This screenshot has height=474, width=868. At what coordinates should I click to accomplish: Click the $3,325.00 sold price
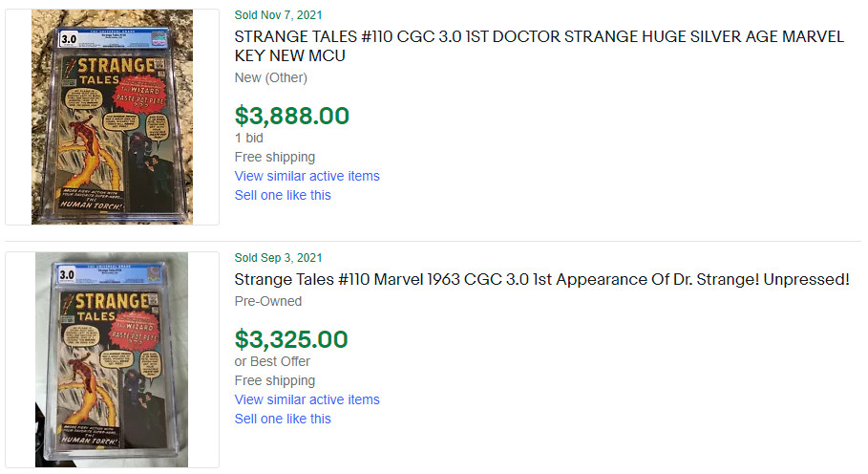click(291, 339)
